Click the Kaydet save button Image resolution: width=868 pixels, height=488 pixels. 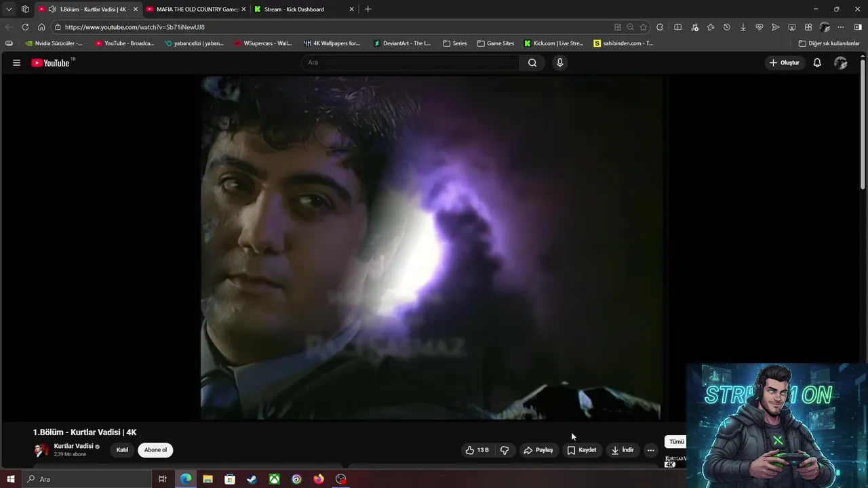583,450
